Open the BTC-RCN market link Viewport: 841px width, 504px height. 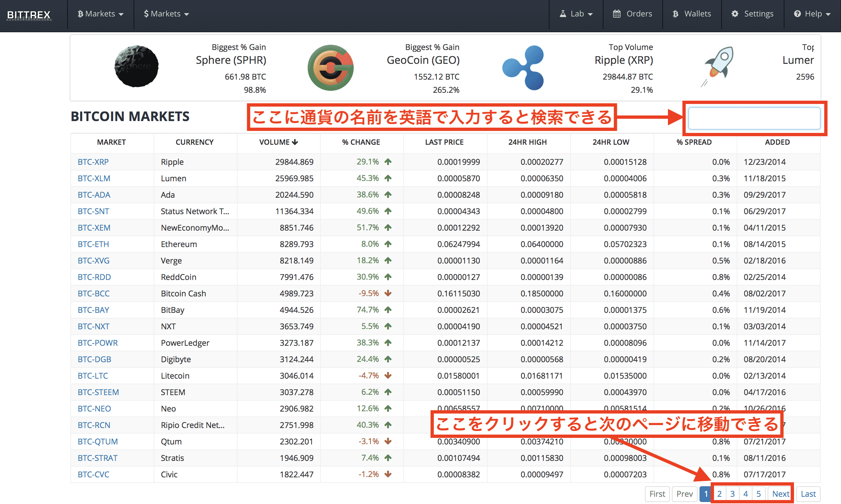pos(94,425)
